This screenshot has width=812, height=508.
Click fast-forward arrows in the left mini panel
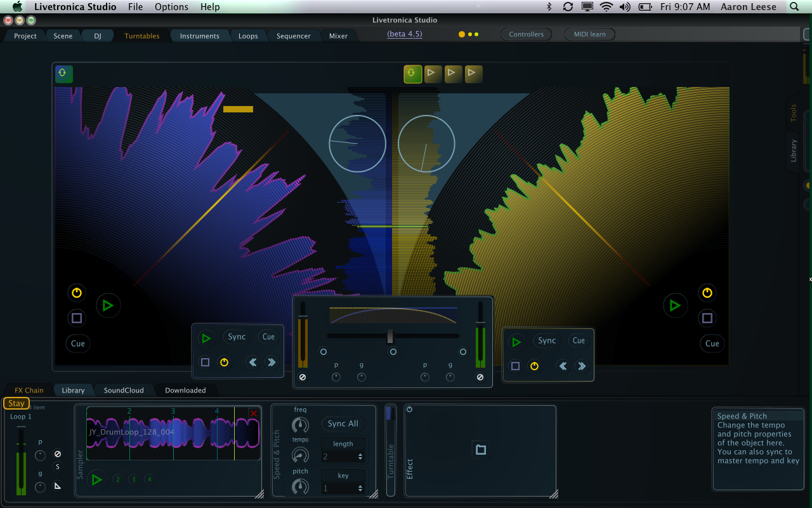(272, 363)
